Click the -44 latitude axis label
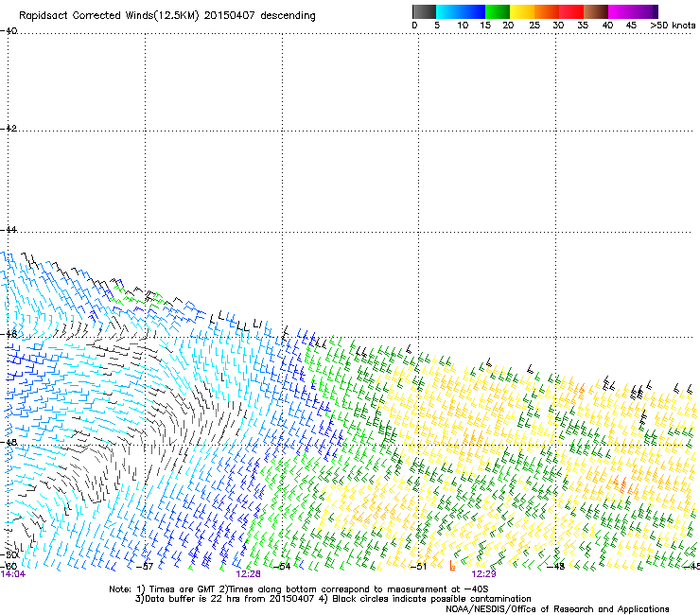The image size is (700, 615). pyautogui.click(x=9, y=230)
